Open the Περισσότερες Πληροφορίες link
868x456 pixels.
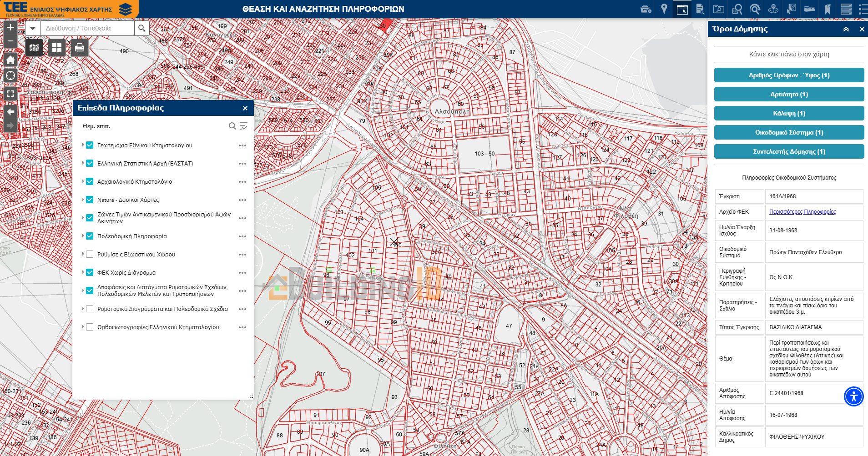click(x=802, y=212)
